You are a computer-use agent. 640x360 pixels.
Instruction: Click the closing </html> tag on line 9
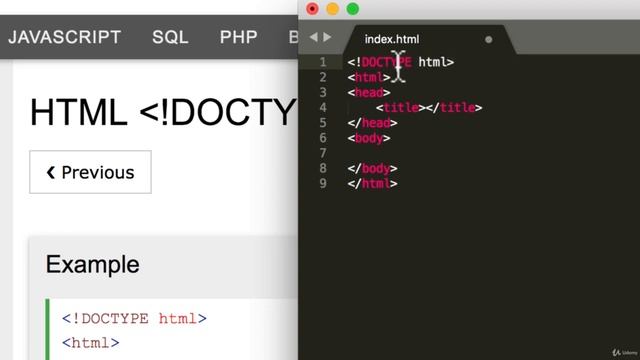pos(372,184)
